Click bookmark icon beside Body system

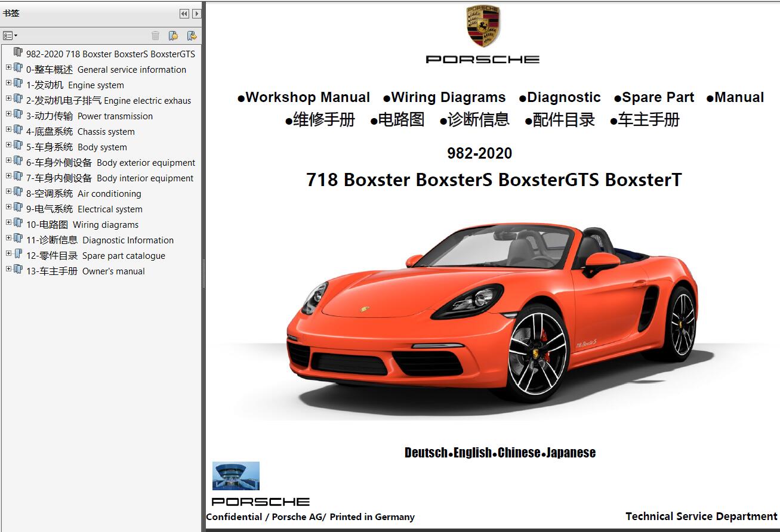pos(18,146)
